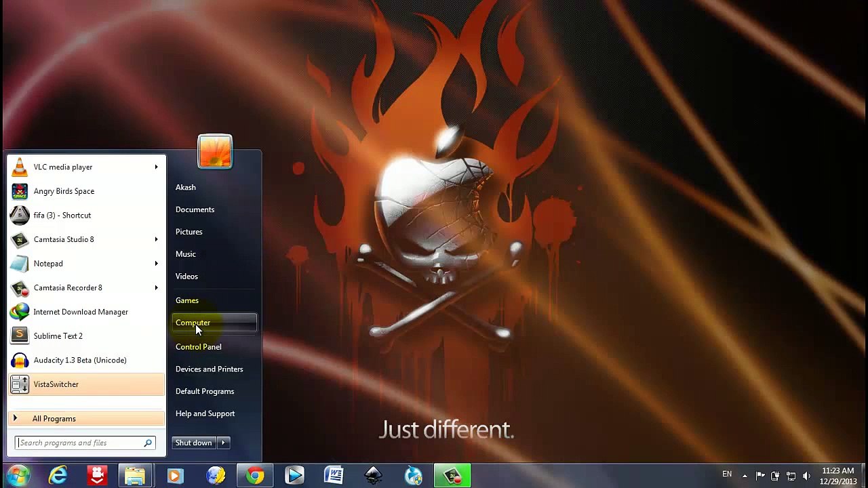Screen dimensions: 868x488
Task: Switch to Google Chrome in the taskbar
Action: (x=255, y=476)
